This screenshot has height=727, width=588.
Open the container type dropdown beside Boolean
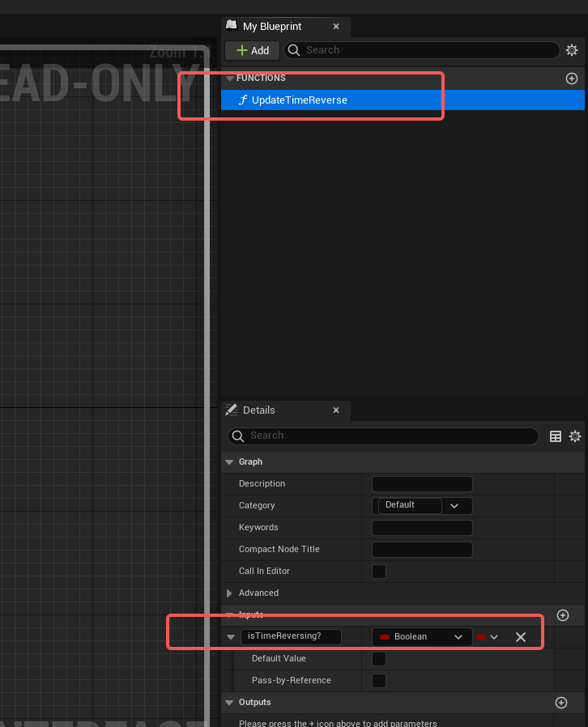coord(488,637)
